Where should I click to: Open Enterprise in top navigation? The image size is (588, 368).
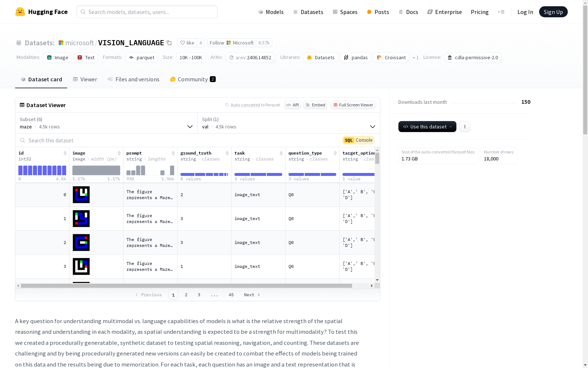click(x=444, y=12)
